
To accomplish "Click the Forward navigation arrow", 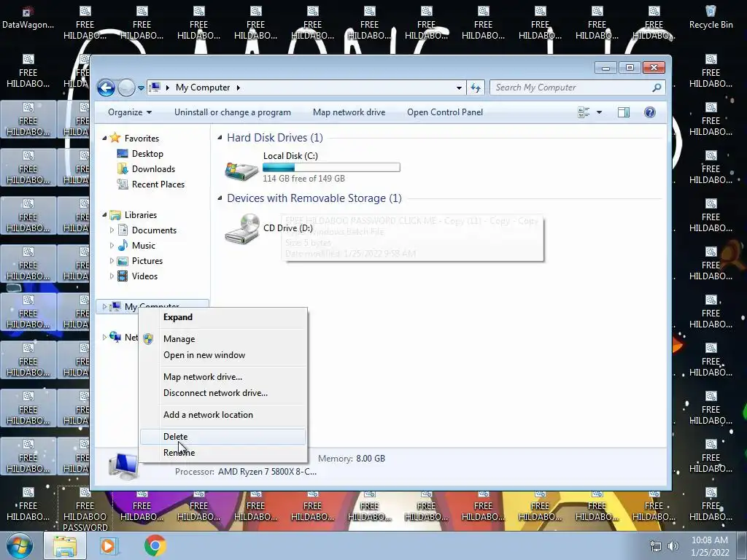I will click(x=126, y=87).
